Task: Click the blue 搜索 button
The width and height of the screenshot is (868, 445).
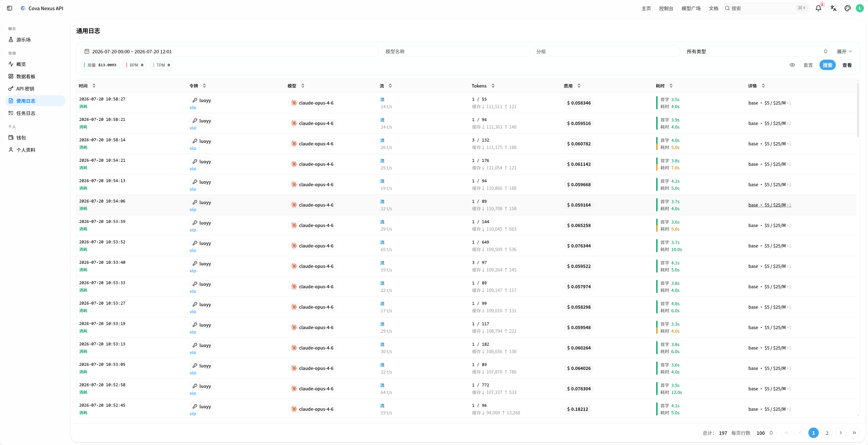Action: [827, 65]
